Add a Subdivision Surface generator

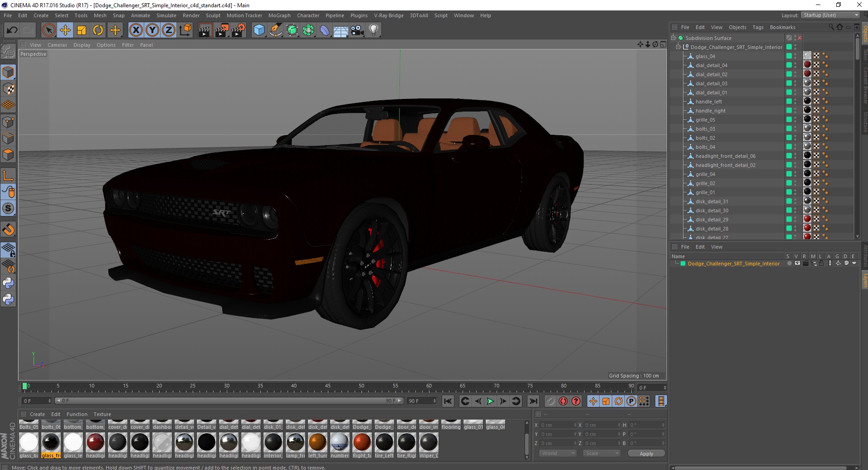click(293, 30)
